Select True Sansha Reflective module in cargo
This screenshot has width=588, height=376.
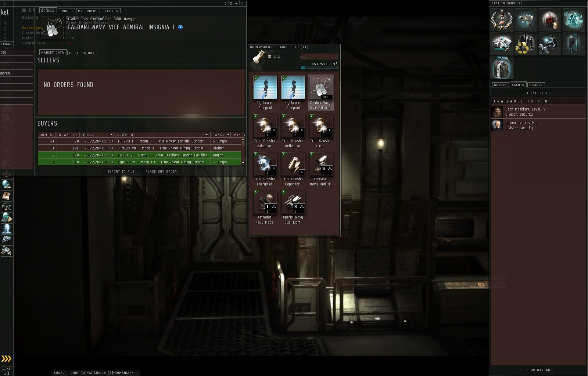[293, 131]
